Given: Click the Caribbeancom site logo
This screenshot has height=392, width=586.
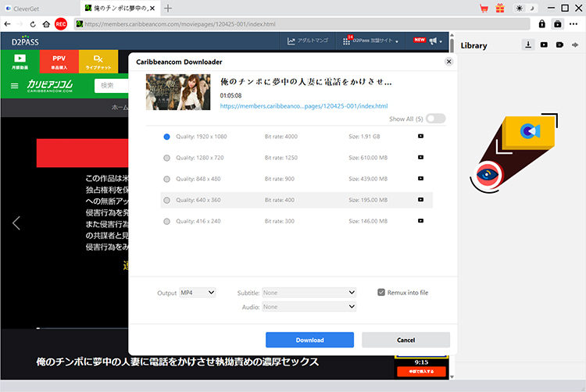Looking at the screenshot, I should [50, 86].
